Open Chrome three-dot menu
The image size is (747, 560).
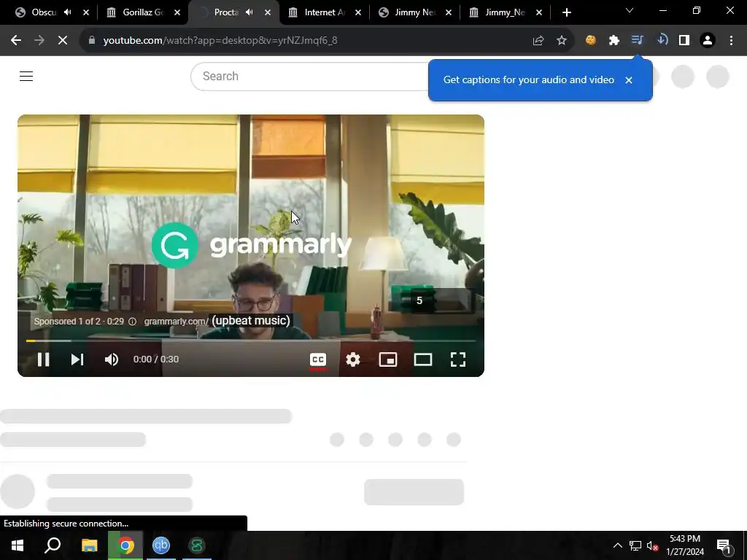coord(731,41)
